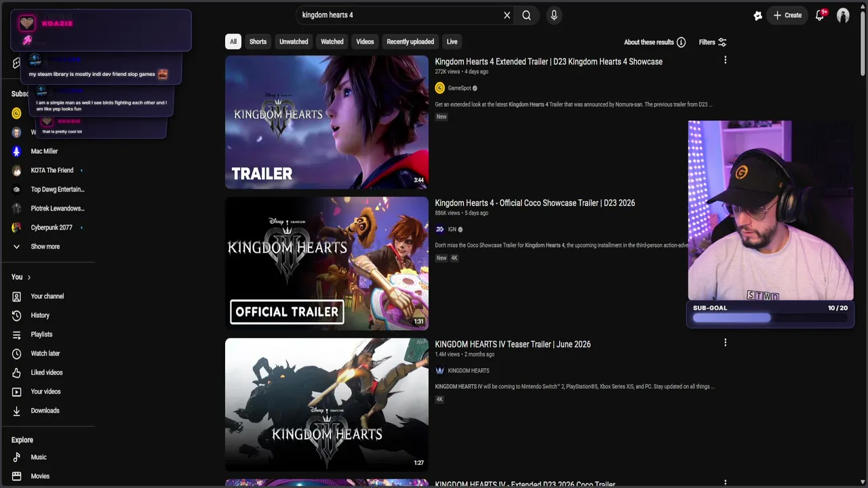Open the Create menu

pyautogui.click(x=787, y=15)
